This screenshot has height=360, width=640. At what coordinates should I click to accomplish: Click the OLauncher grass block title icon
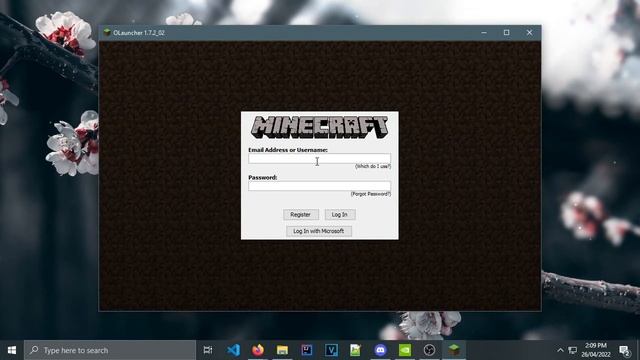pos(107,32)
